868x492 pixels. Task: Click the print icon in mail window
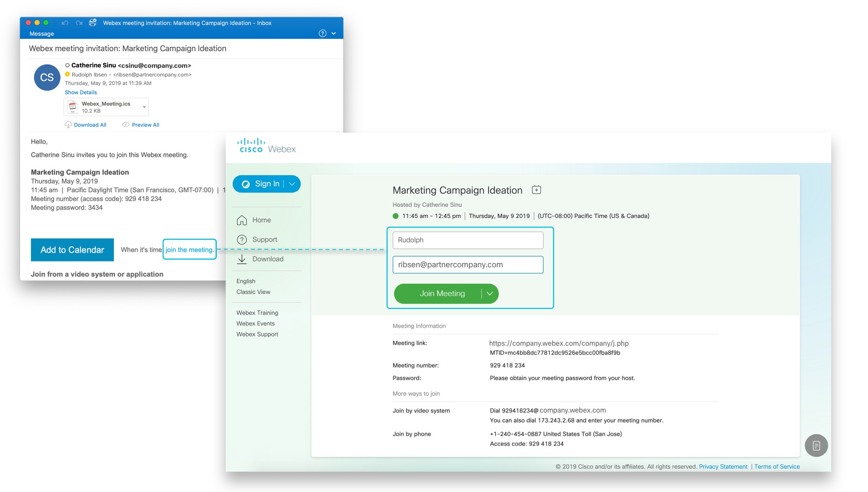pyautogui.click(x=93, y=22)
